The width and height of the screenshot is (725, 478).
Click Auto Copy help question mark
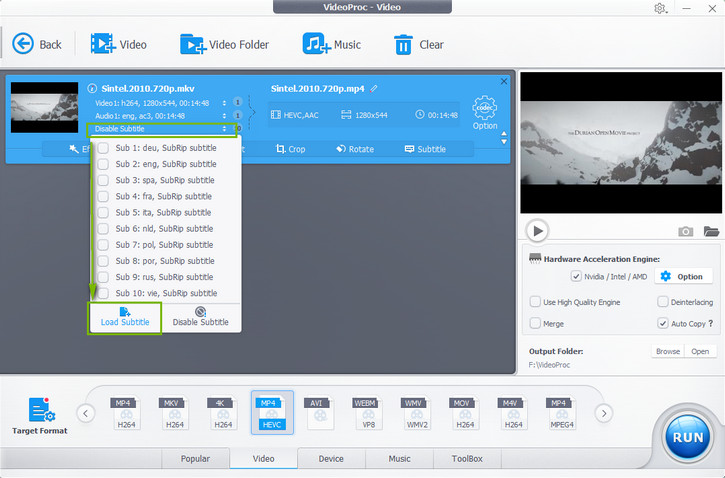tap(711, 323)
